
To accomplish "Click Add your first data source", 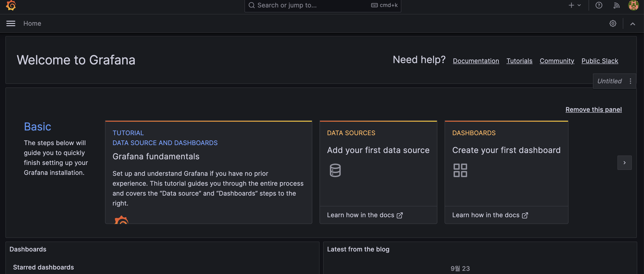I will 378,150.
